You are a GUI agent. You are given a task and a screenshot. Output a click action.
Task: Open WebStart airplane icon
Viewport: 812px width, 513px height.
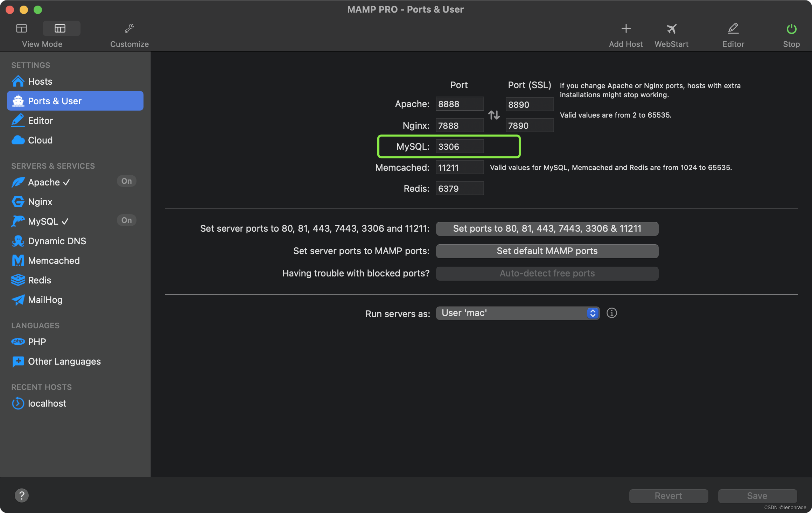[x=671, y=28]
